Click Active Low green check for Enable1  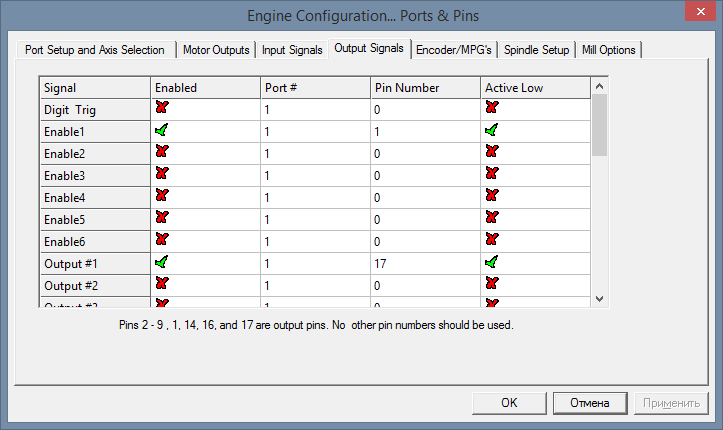pyautogui.click(x=491, y=130)
